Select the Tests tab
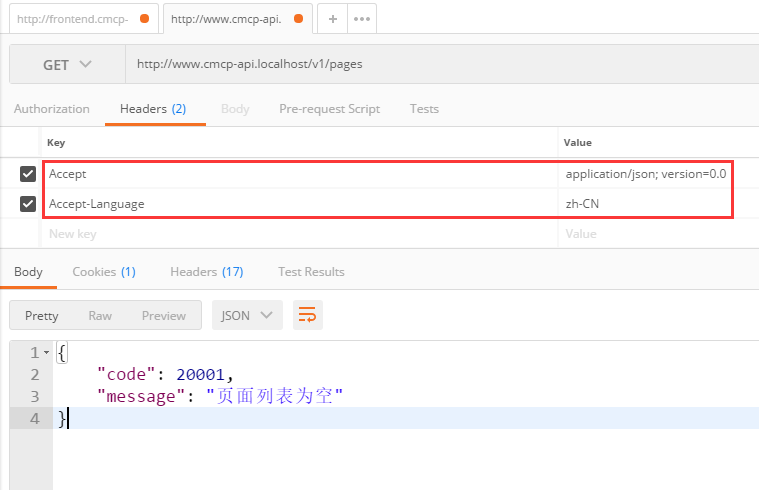The height and width of the screenshot is (490, 759). click(424, 109)
